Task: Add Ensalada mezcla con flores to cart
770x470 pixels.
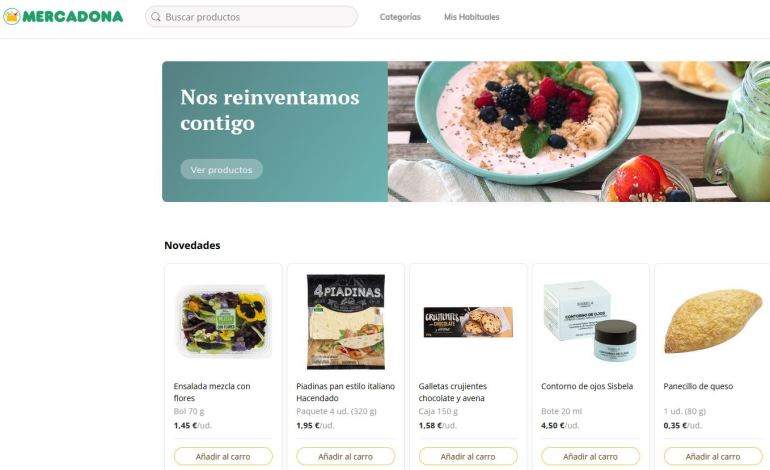Action: [x=223, y=456]
